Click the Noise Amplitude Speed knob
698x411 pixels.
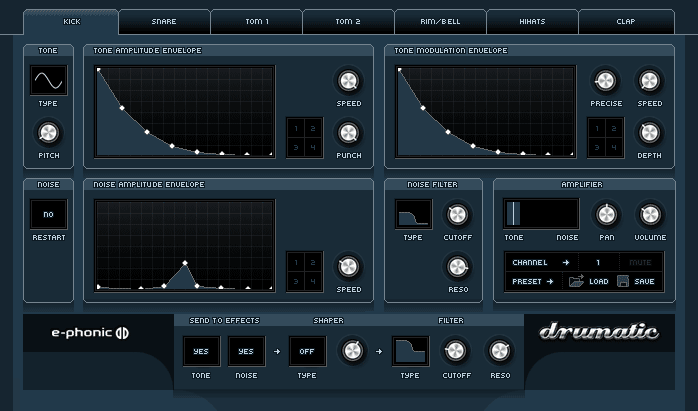pyautogui.click(x=349, y=267)
